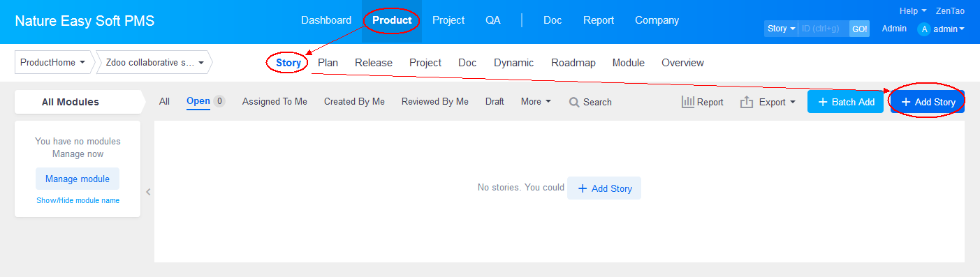Click the Manage module button
Image resolution: width=980 pixels, height=277 pixels.
[x=78, y=179]
